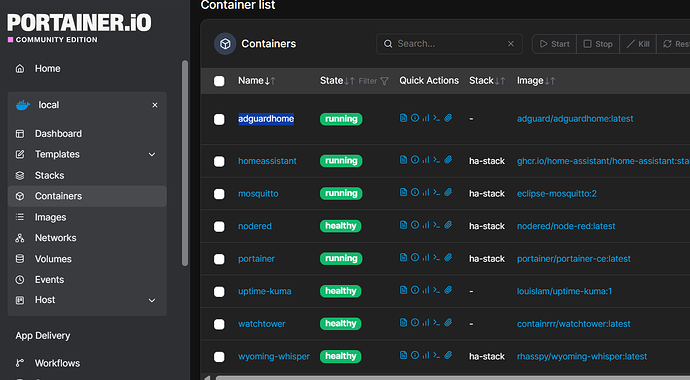Open eclipse-mosquitto:2 image link
The image size is (690, 380).
point(557,194)
